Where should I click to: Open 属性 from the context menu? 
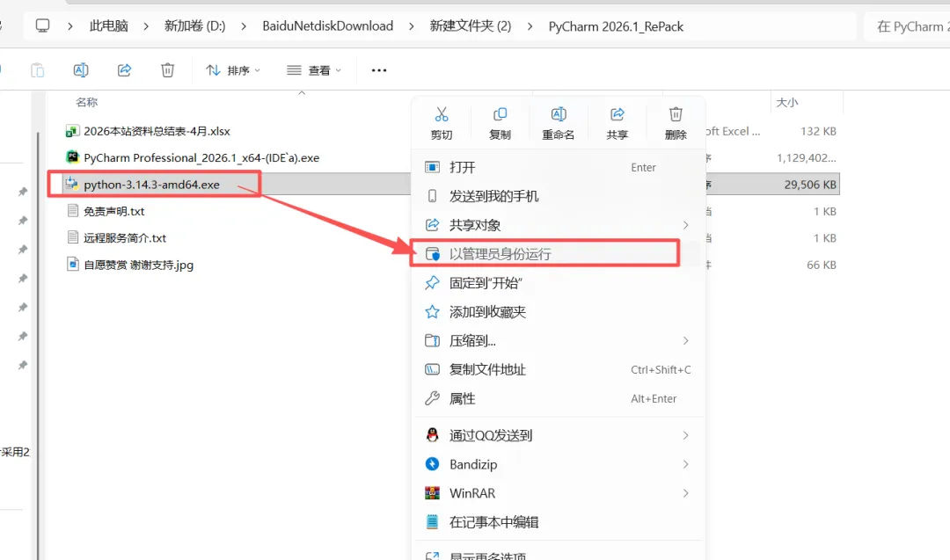pos(558,398)
